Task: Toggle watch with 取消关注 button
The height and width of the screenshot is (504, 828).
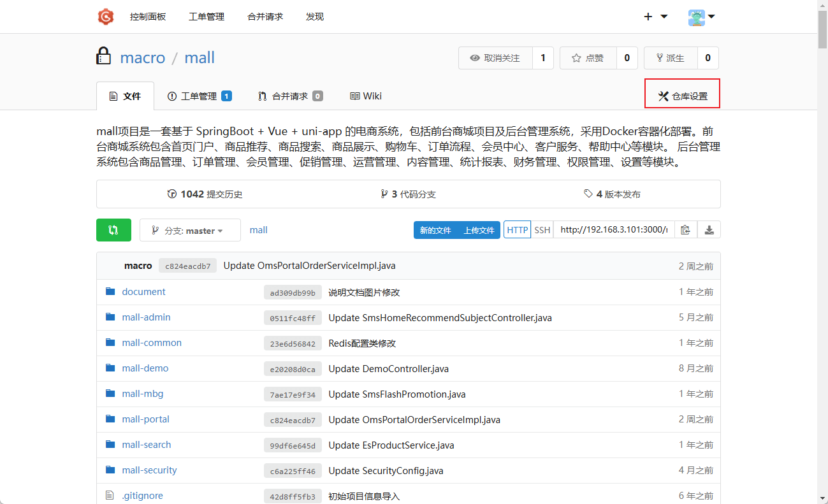Action: (x=495, y=58)
